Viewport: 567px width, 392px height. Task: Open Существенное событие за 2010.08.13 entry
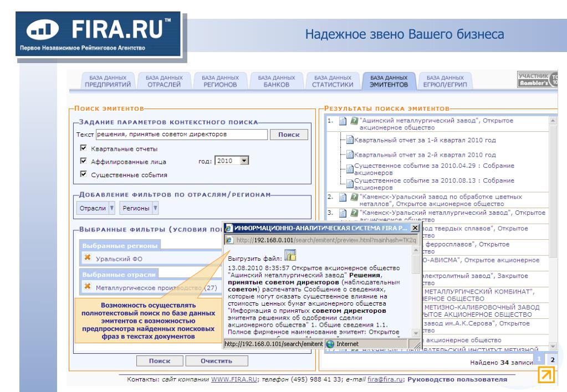point(434,184)
